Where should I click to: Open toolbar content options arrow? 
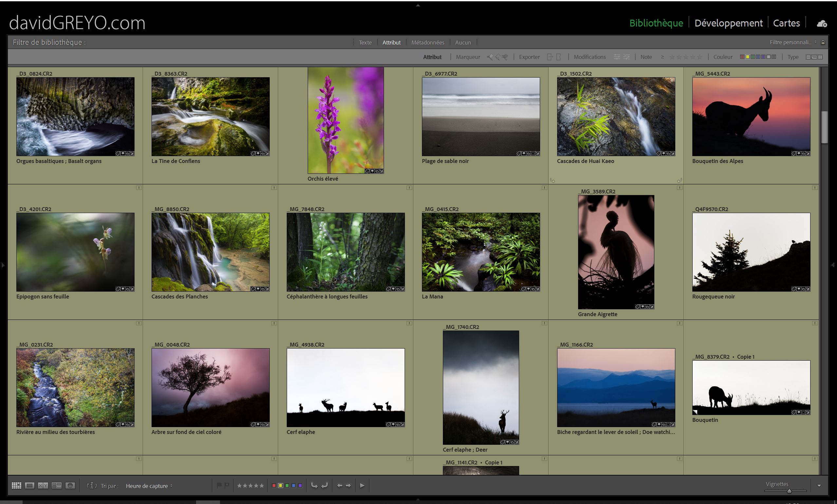(x=819, y=486)
